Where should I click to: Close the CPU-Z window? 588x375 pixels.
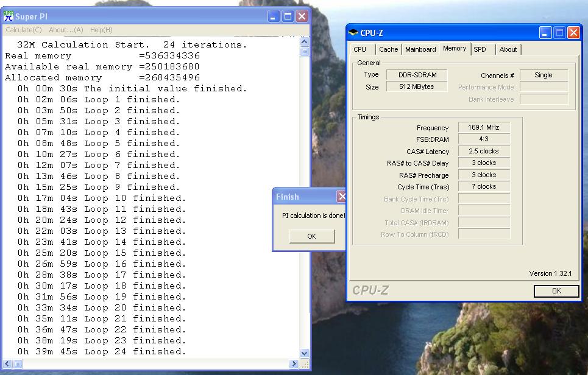574,33
